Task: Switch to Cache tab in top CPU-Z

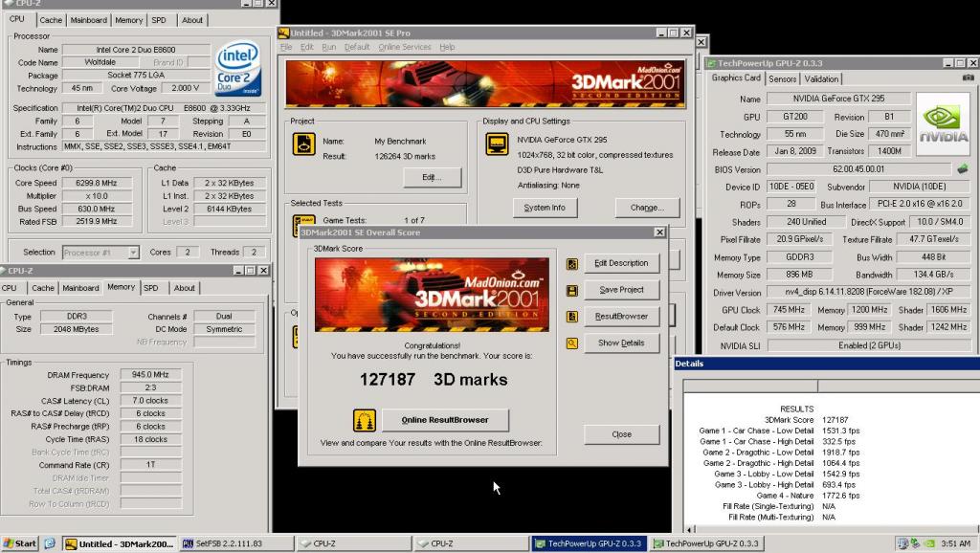Action: pyautogui.click(x=51, y=21)
